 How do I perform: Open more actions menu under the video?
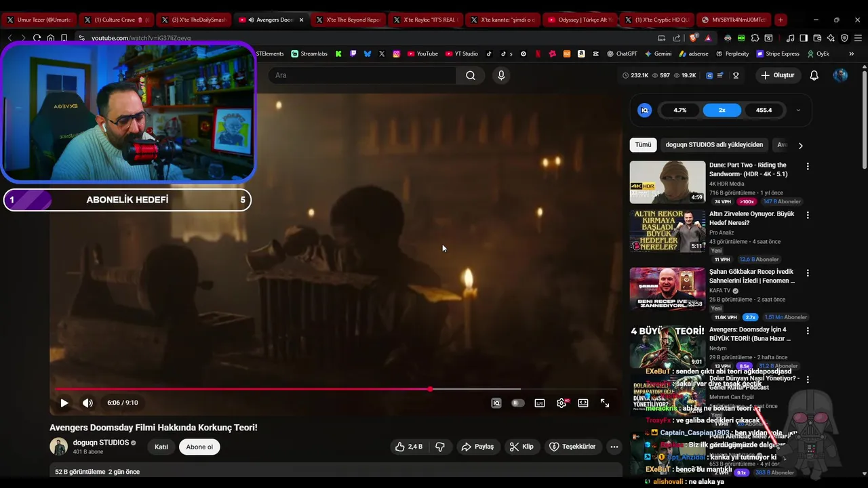tap(614, 447)
